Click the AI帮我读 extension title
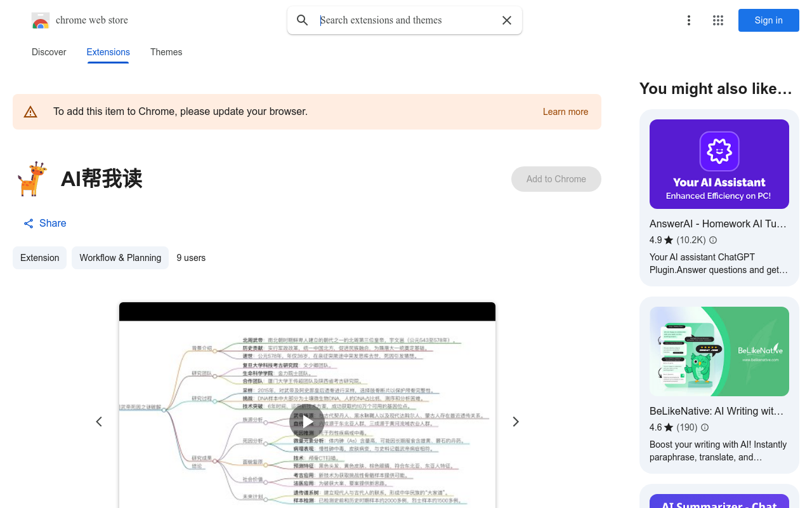This screenshot has height=508, width=812. coord(101,179)
